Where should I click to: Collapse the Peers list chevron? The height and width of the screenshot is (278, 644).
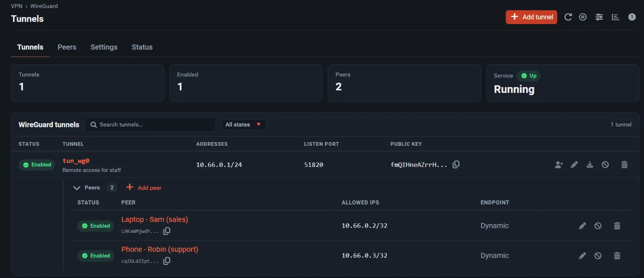(x=76, y=188)
